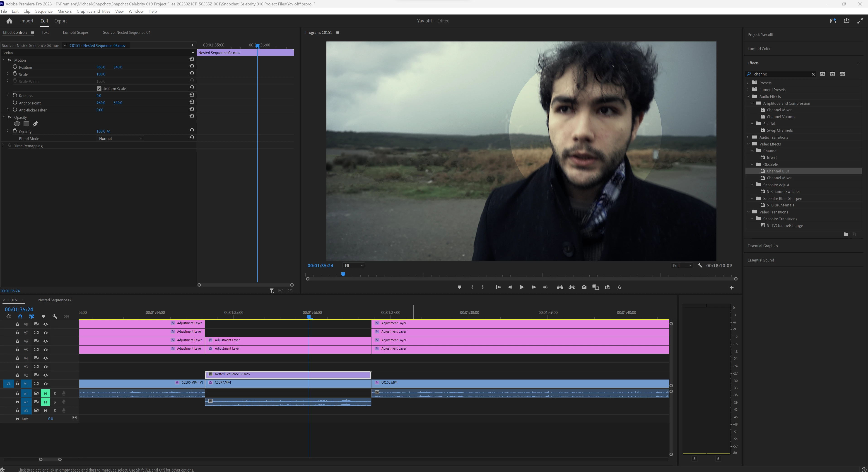Add a marker in Program monitor
The height and width of the screenshot is (472, 868).
coord(459,287)
